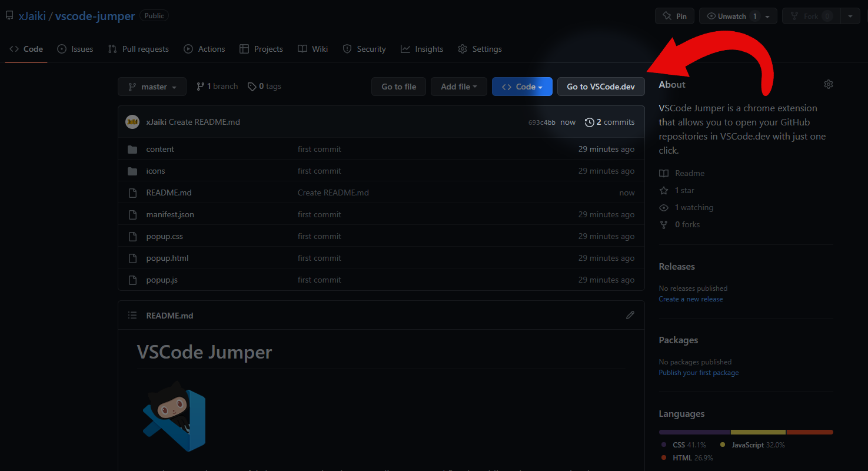Fork the repository
868x471 pixels.
tap(812, 16)
